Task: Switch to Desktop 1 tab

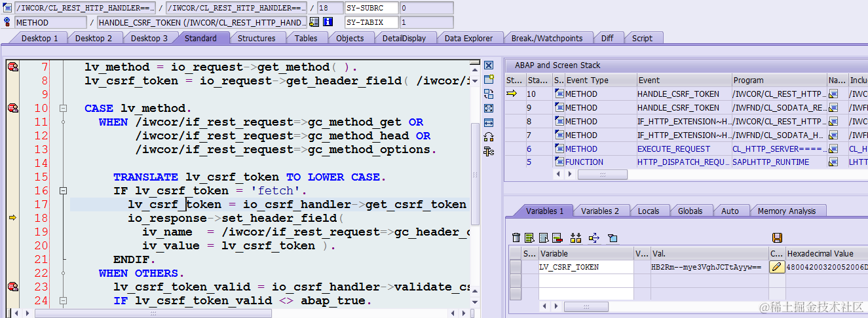Action: [39, 38]
